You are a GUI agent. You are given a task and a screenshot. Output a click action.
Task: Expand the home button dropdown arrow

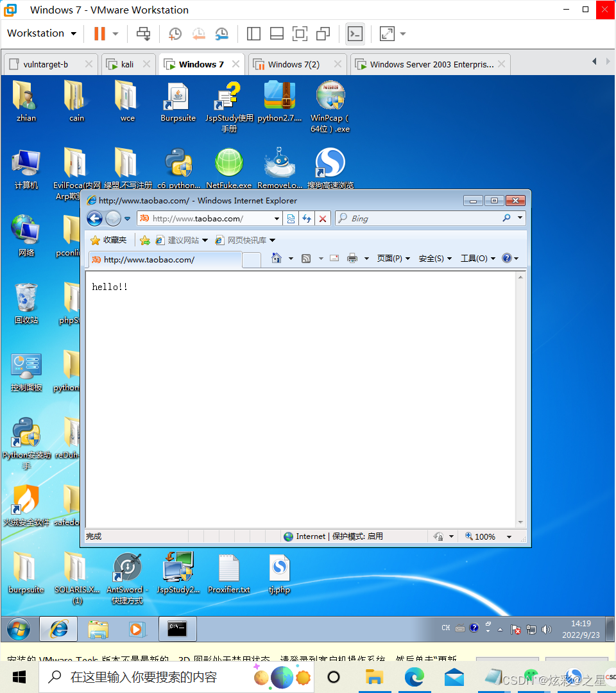(291, 259)
